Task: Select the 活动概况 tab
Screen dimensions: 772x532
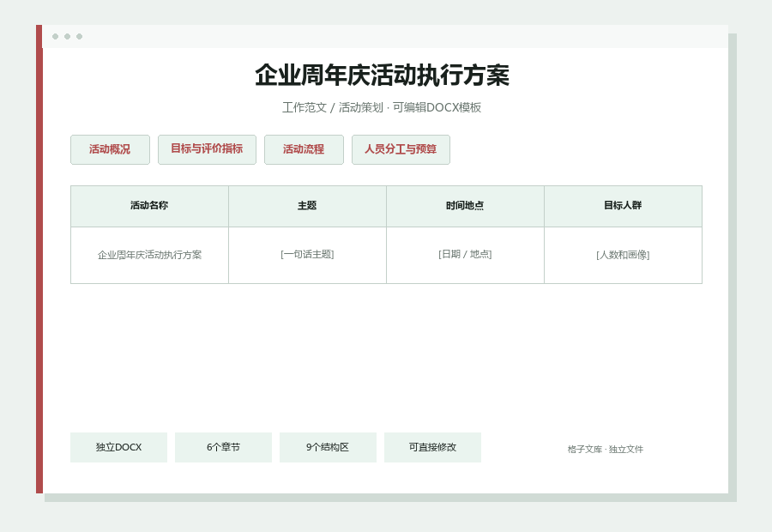Action: (110, 149)
